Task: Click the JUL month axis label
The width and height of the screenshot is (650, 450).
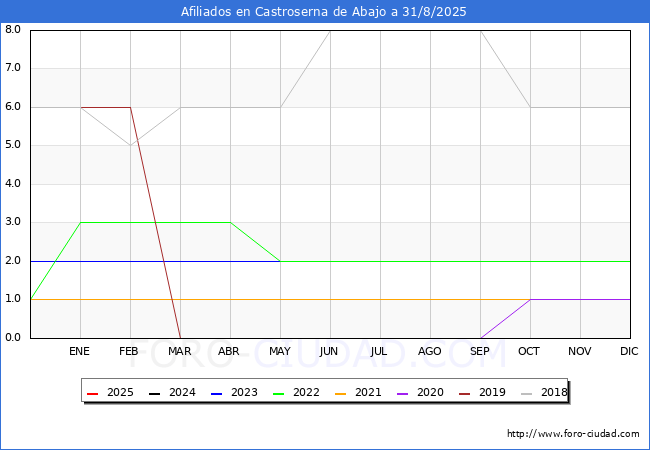Action: click(379, 351)
